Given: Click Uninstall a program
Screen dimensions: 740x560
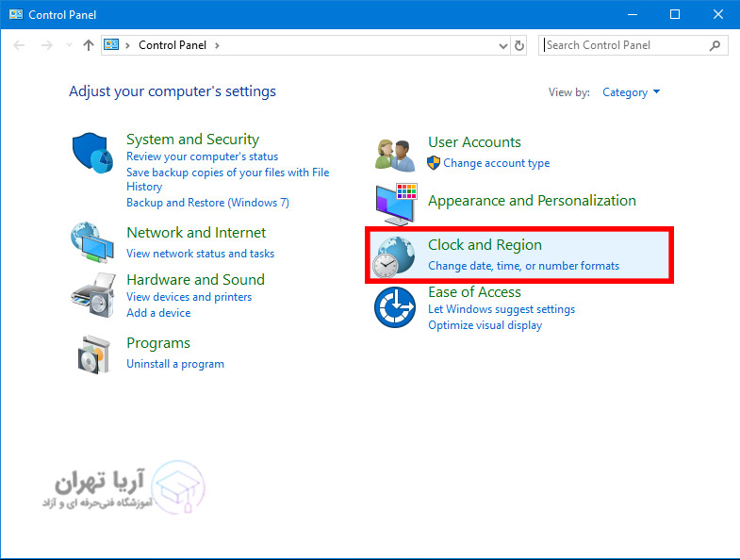Looking at the screenshot, I should 175,364.
